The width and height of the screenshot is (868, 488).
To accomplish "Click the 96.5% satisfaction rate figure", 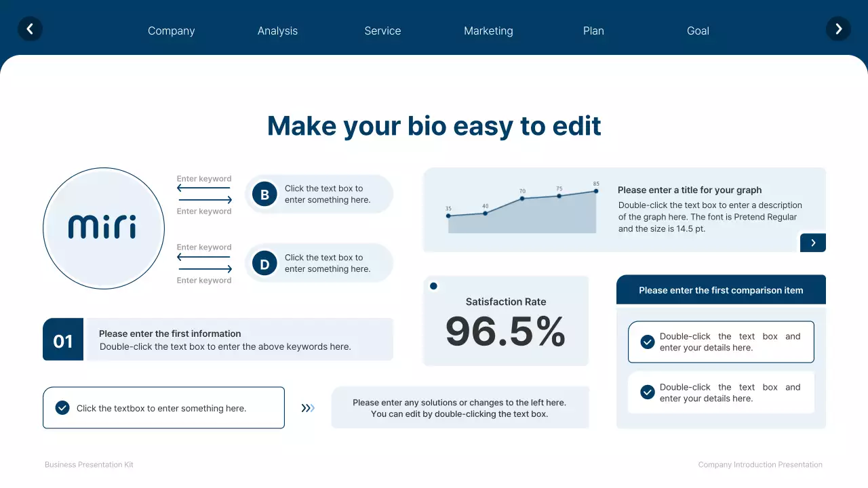I will point(505,331).
